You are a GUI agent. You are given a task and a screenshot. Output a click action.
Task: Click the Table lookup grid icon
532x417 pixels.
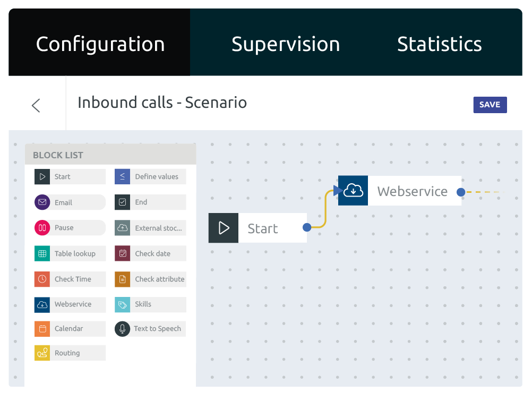[42, 253]
